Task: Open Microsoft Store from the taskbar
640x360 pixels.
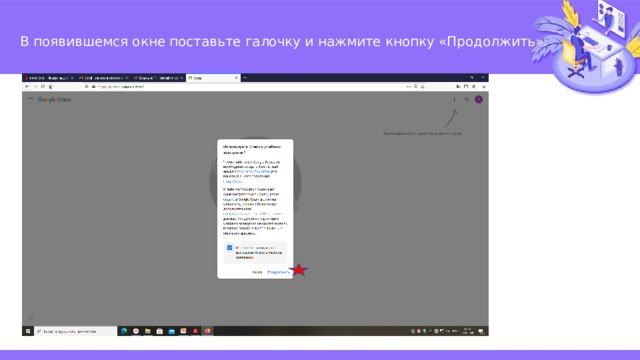Action: (x=160, y=331)
